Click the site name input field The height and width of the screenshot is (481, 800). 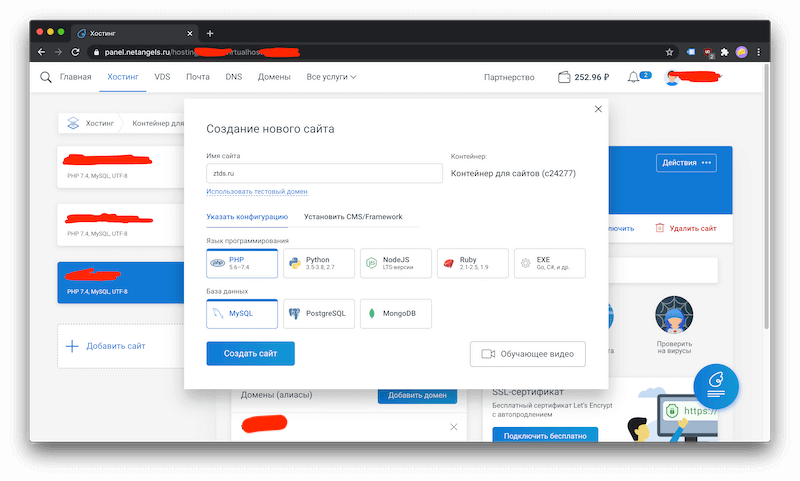[323, 173]
